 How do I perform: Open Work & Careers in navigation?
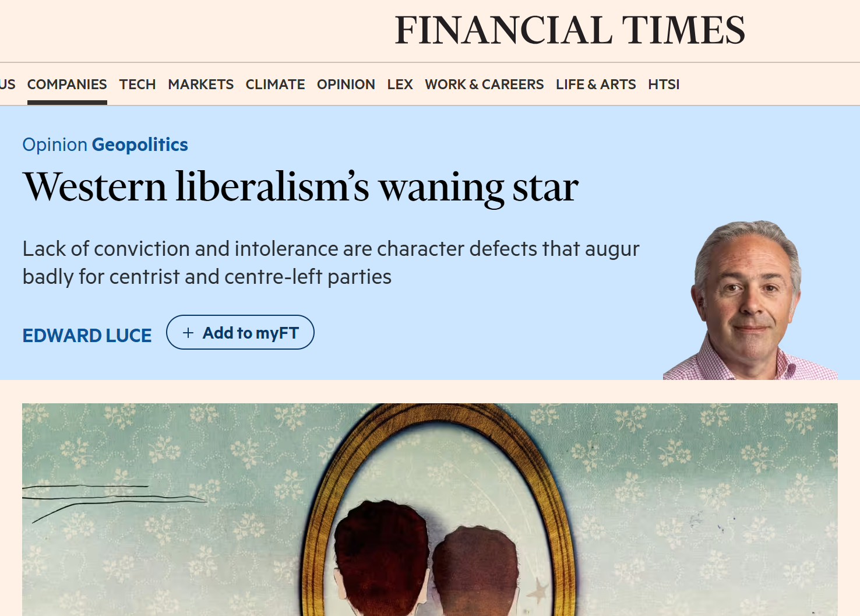(x=484, y=85)
